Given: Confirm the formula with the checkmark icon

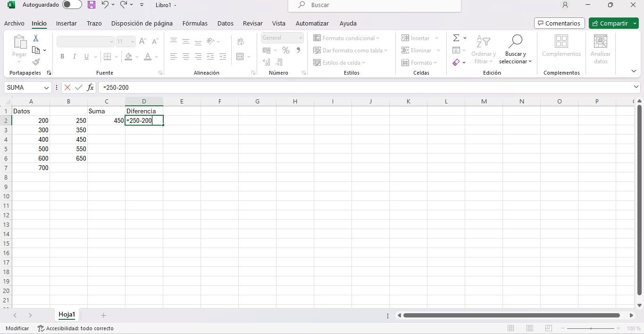Looking at the screenshot, I should (79, 87).
